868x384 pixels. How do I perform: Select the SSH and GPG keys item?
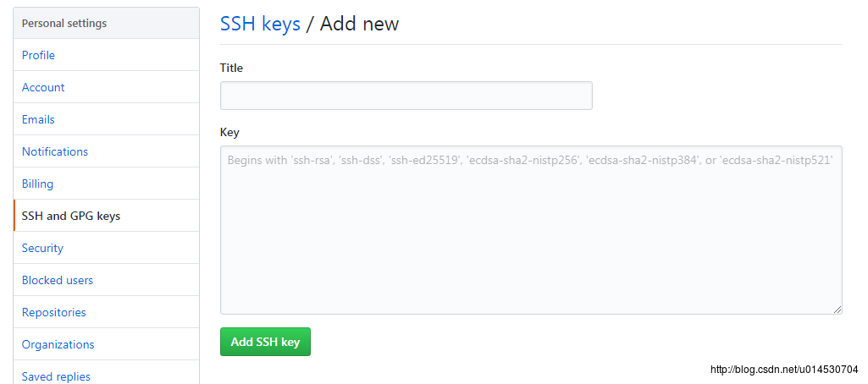coord(71,216)
